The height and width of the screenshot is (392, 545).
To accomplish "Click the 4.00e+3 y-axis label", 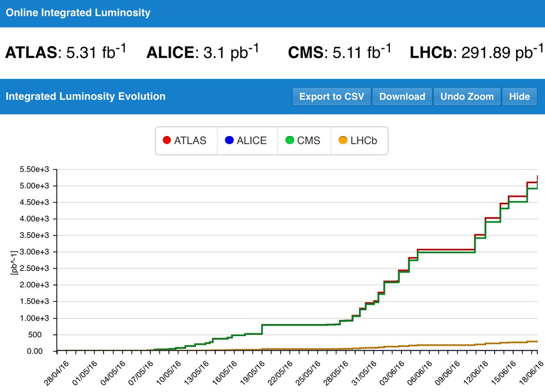I will coord(34,219).
